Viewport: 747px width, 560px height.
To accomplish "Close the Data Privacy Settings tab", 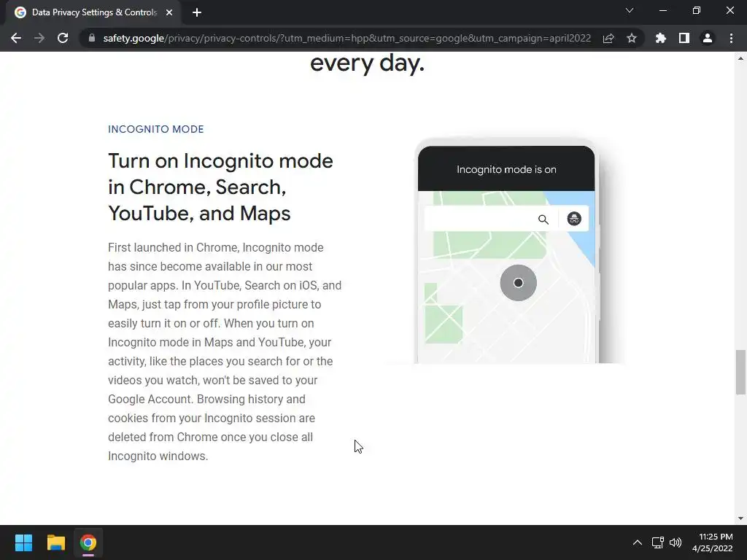I will [x=169, y=12].
